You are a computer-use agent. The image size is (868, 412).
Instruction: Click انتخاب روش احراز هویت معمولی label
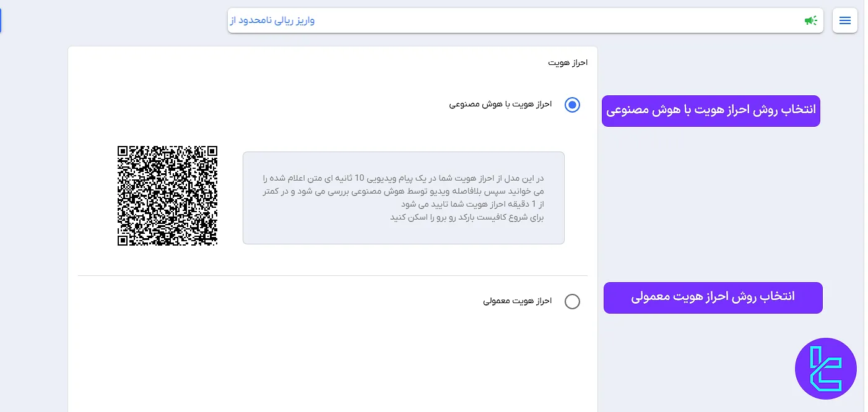713,298
